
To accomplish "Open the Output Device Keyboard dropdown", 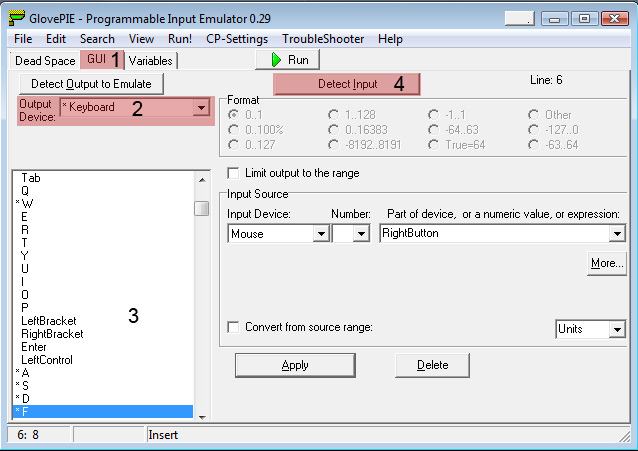I will coord(201,108).
